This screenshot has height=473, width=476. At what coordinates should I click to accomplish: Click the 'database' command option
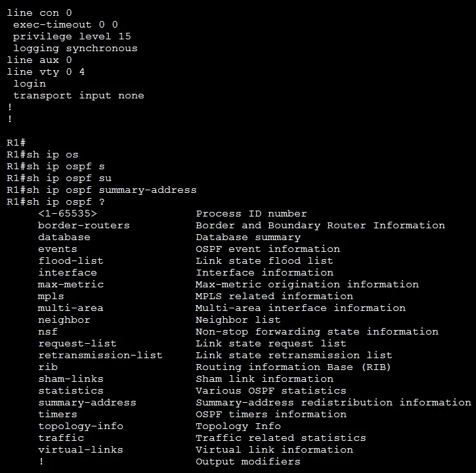tap(64, 237)
